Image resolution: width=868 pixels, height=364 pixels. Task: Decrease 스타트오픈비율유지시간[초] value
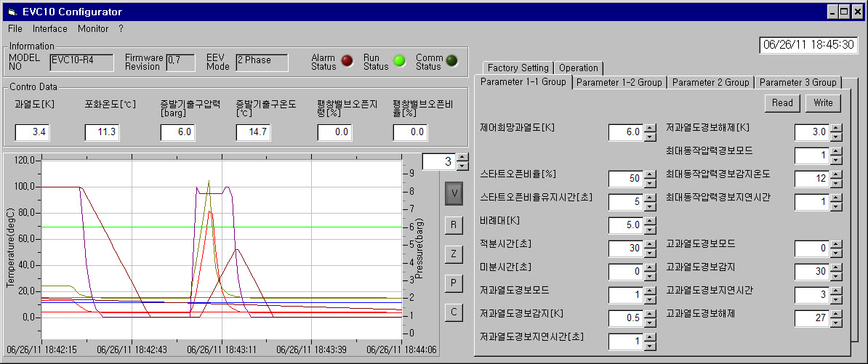(651, 206)
